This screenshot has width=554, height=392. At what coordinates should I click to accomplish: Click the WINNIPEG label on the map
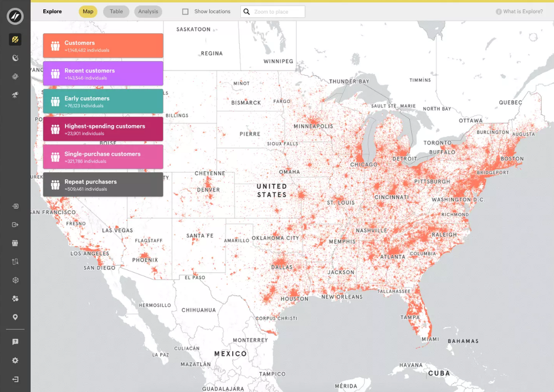[279, 61]
